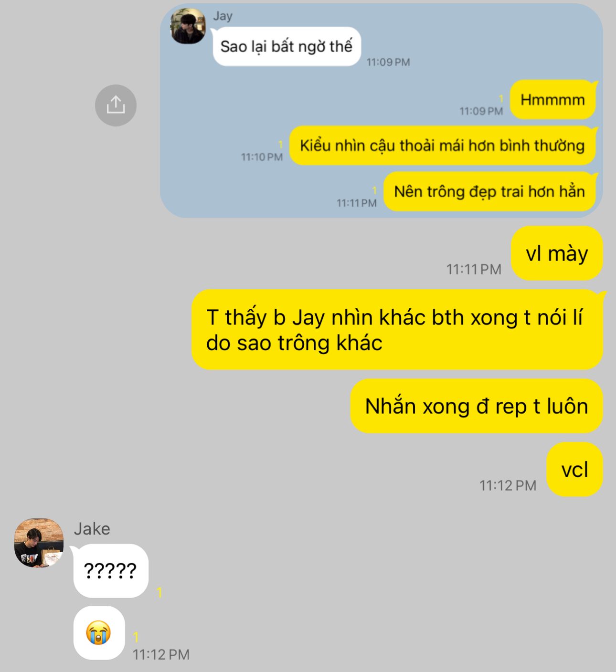
Task: Click the Jake sender name
Action: pyautogui.click(x=92, y=529)
